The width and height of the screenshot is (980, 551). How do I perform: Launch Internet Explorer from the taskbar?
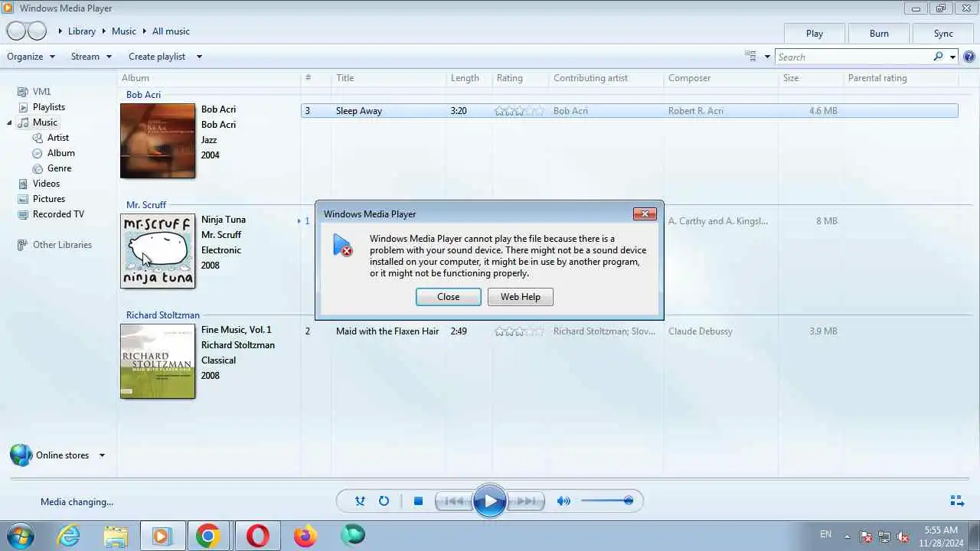[x=69, y=536]
